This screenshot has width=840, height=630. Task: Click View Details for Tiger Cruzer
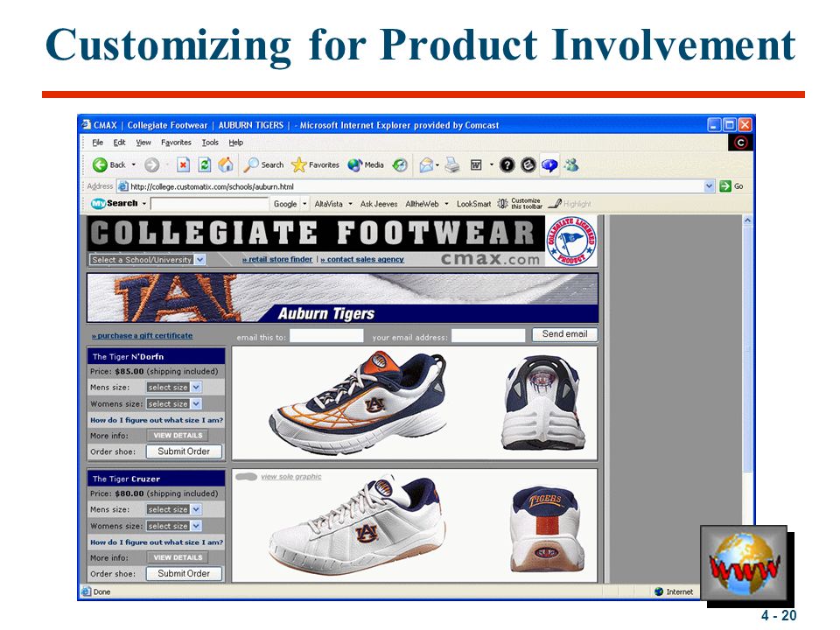click(178, 557)
